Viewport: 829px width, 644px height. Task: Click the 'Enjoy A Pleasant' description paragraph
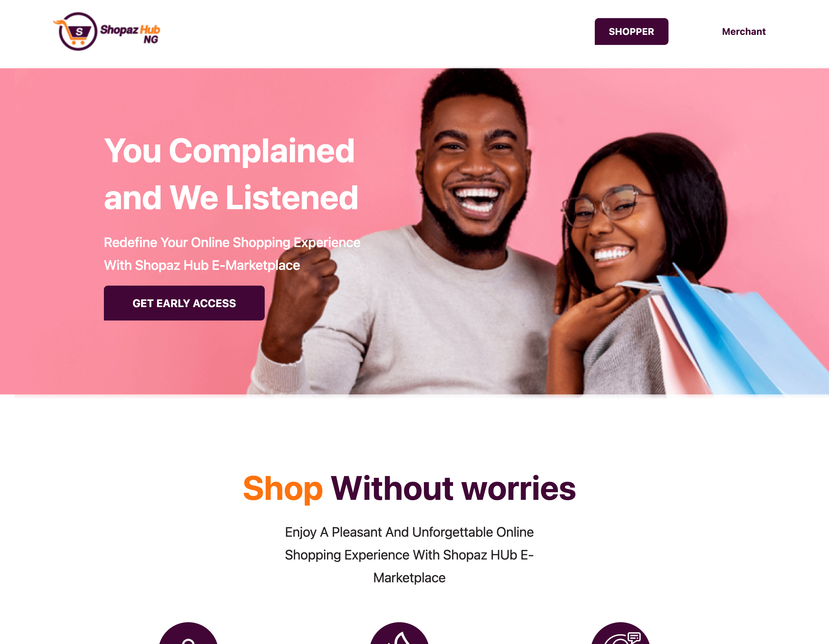[x=409, y=555]
